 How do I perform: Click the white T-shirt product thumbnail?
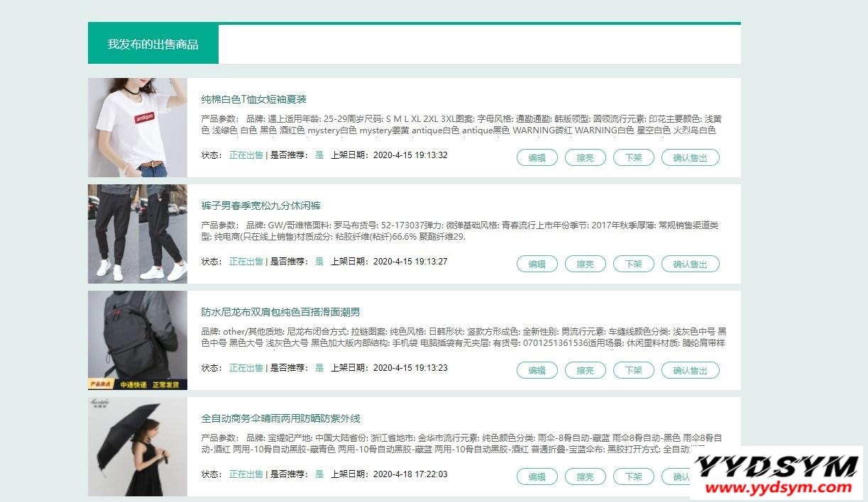(x=138, y=128)
